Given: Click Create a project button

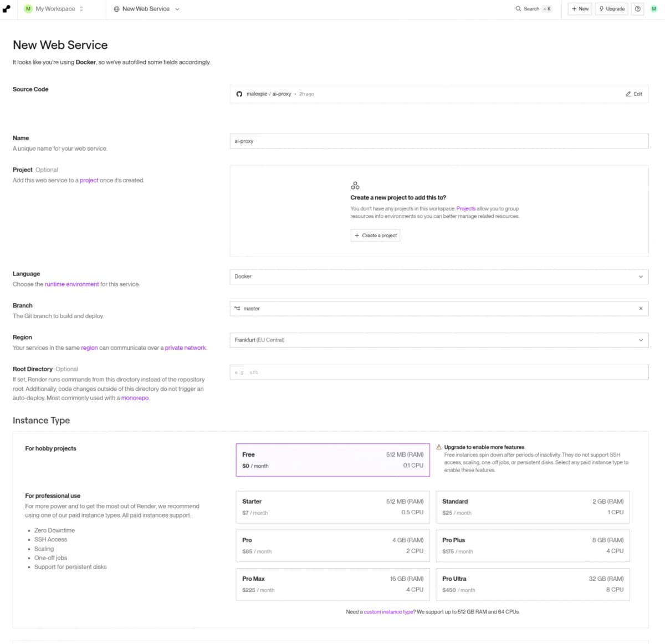Looking at the screenshot, I should 375,236.
